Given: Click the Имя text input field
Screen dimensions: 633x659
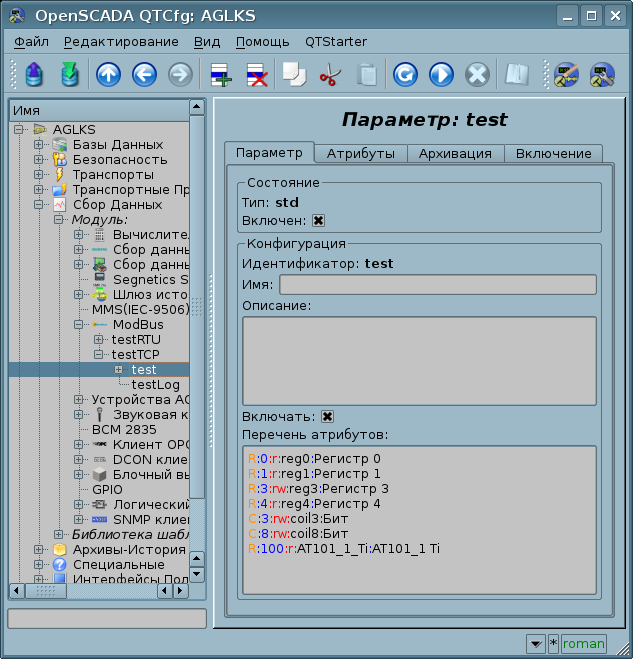Looking at the screenshot, I should point(437,285).
